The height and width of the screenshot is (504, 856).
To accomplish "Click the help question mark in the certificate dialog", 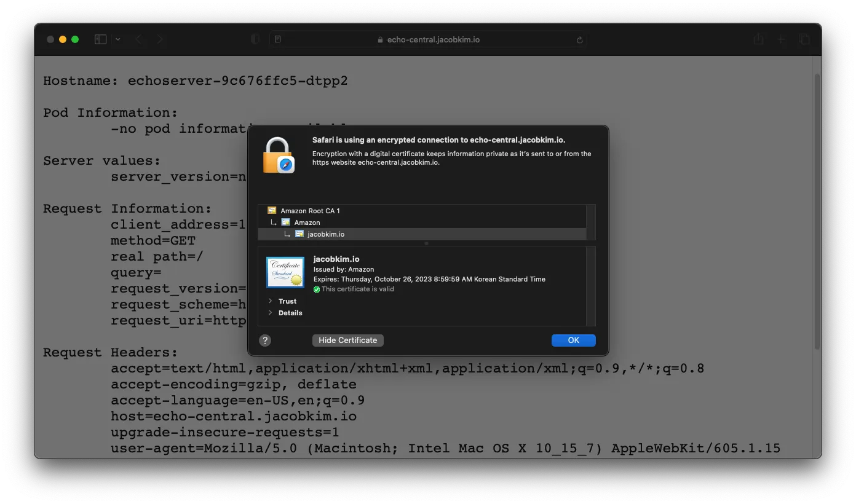I will pos(265,340).
